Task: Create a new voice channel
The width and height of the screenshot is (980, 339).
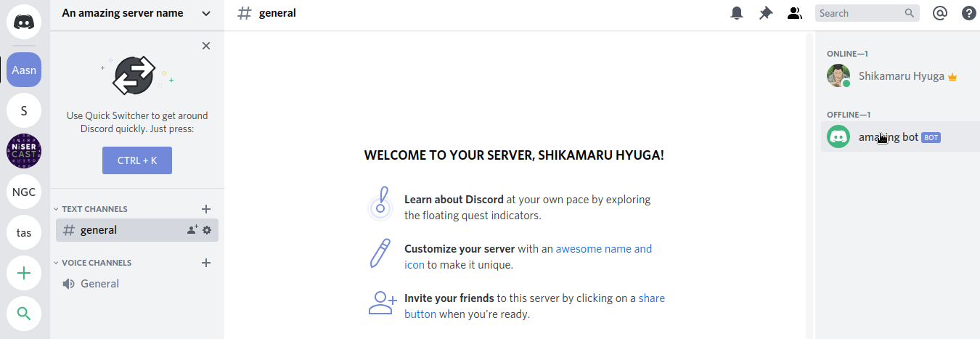Action: click(206, 263)
